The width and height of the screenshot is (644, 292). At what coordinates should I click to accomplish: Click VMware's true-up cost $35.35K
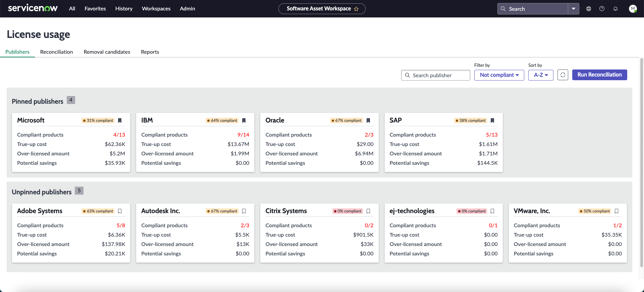[x=612, y=235]
